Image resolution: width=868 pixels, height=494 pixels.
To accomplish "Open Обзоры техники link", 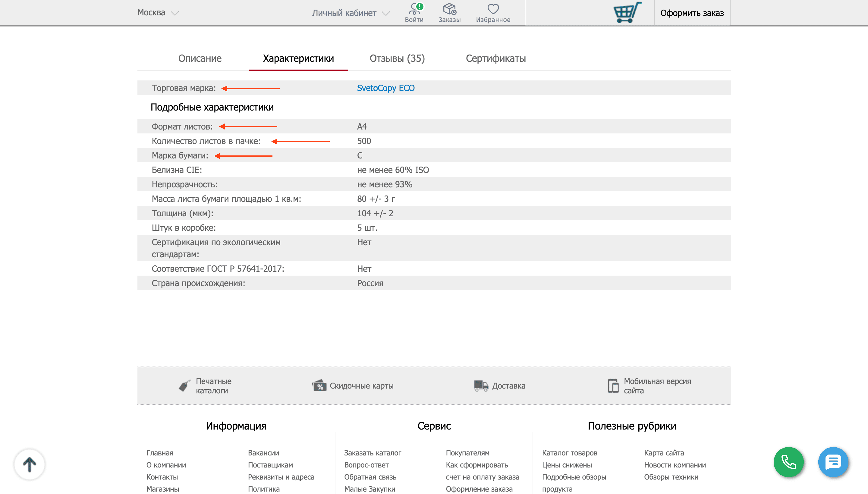I will coord(671,477).
